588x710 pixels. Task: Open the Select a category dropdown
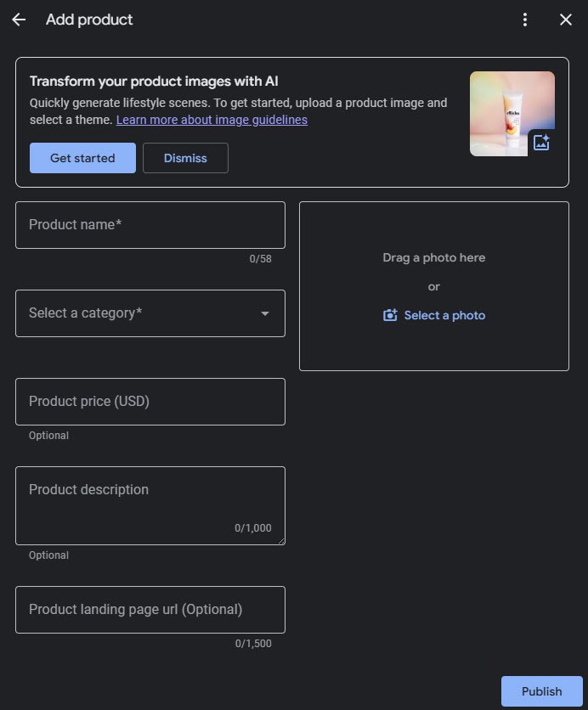click(x=136, y=313)
